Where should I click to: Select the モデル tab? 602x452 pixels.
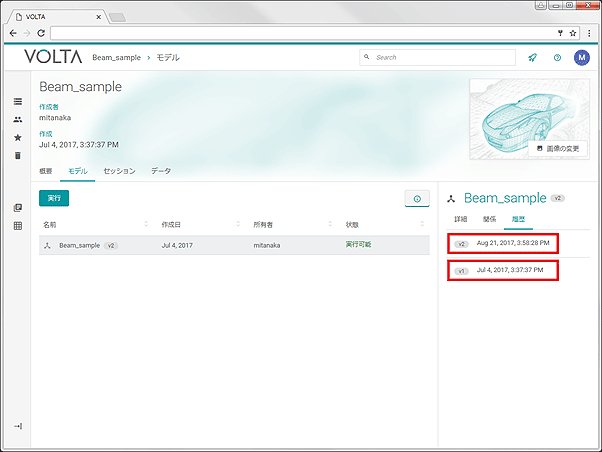point(78,171)
